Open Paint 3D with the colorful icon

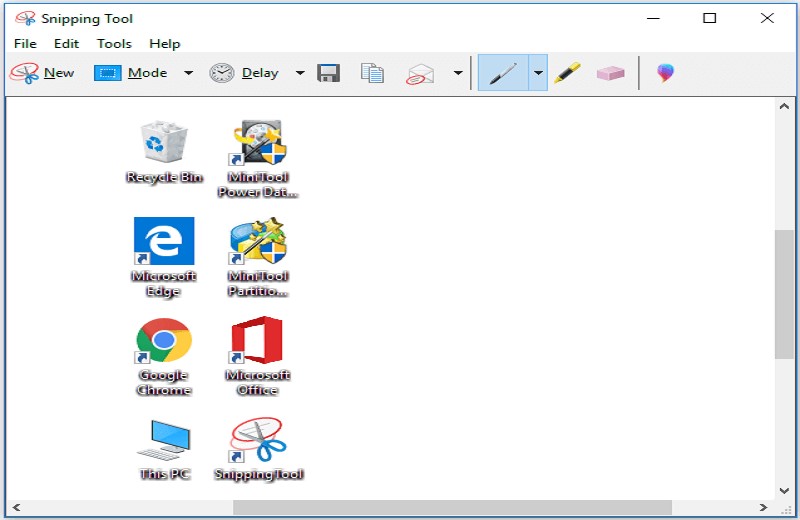pos(665,73)
